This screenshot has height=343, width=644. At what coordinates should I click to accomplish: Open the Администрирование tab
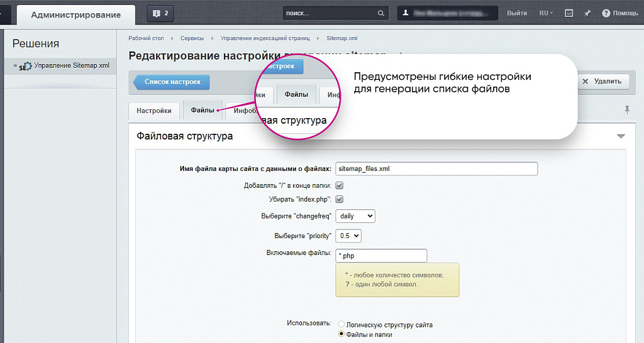tap(75, 14)
